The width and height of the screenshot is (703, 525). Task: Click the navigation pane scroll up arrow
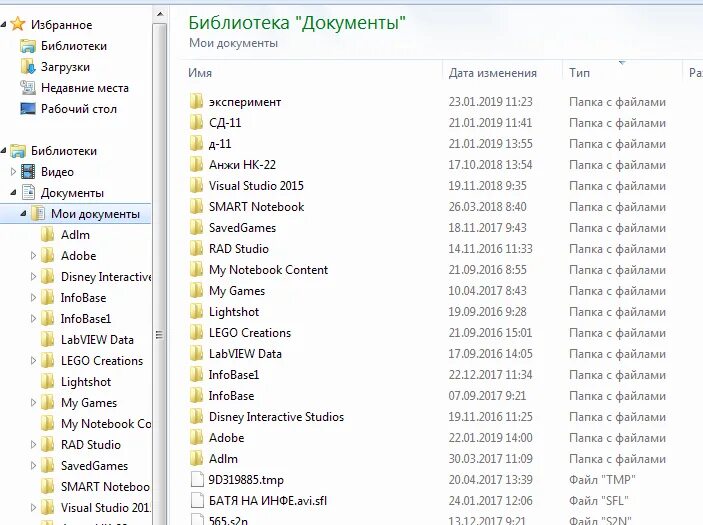(x=160, y=14)
